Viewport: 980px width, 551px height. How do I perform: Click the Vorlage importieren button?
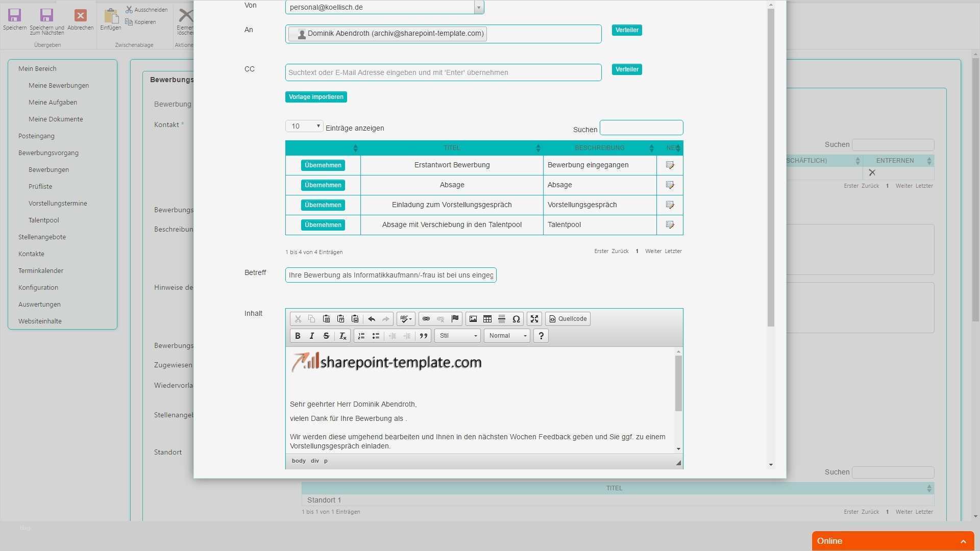[x=316, y=97]
